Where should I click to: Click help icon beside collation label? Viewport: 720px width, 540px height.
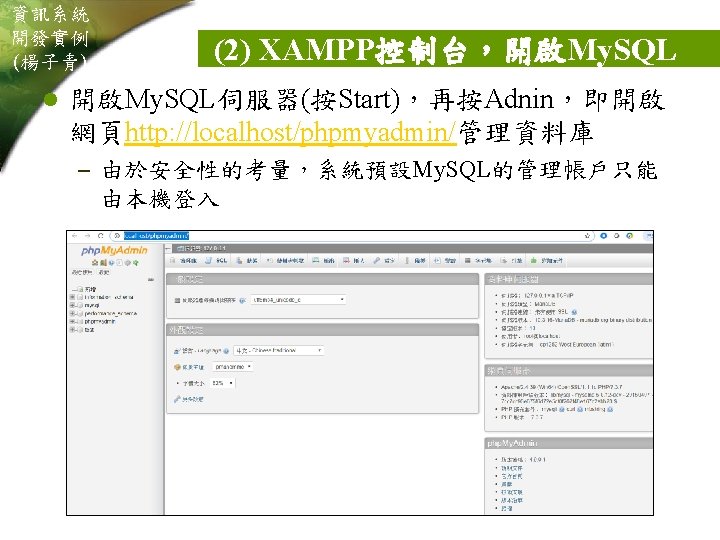[x=242, y=300]
